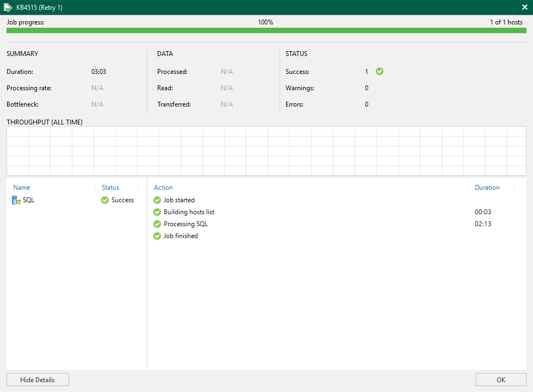Click the throughput graph area
This screenshot has width=533, height=392.
coord(266,151)
